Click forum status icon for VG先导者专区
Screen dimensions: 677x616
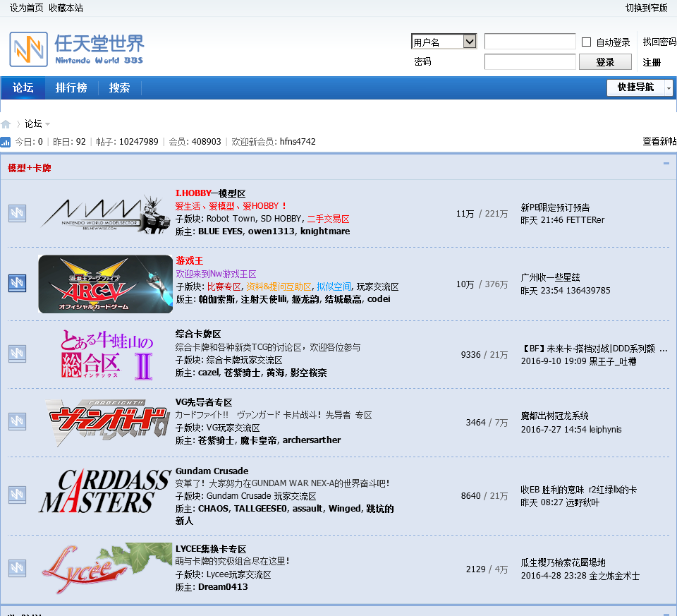coord(17,421)
